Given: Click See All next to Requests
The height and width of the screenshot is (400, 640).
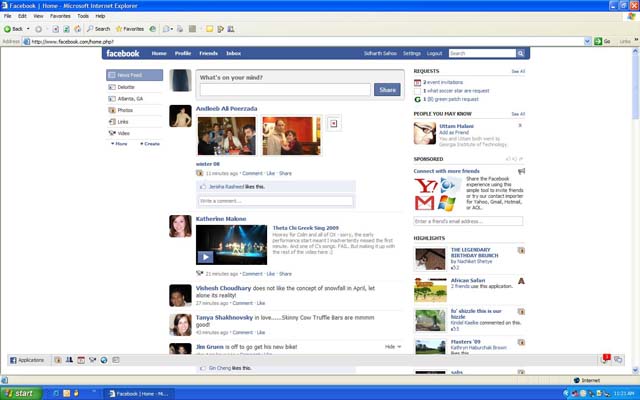Looking at the screenshot, I should click(518, 71).
